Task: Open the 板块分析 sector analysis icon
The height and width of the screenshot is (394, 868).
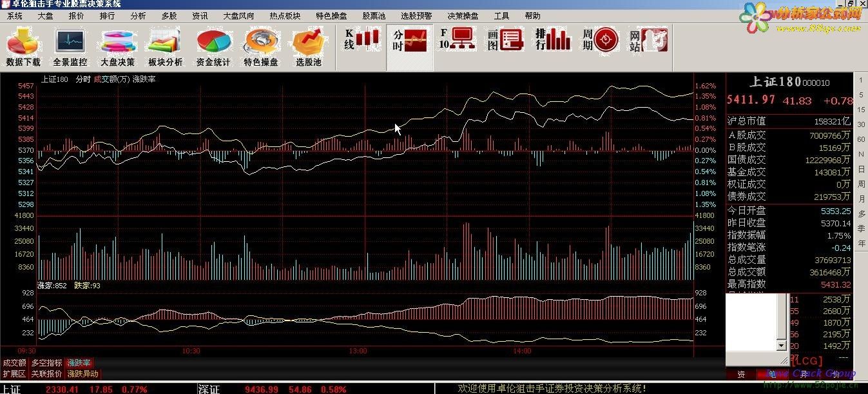Action: pyautogui.click(x=166, y=47)
